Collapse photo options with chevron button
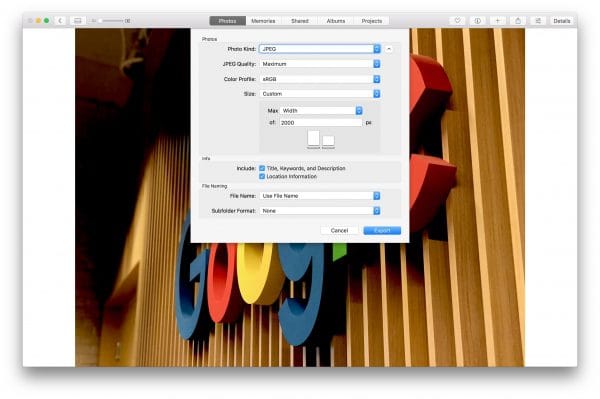The width and height of the screenshot is (600, 399). [389, 49]
